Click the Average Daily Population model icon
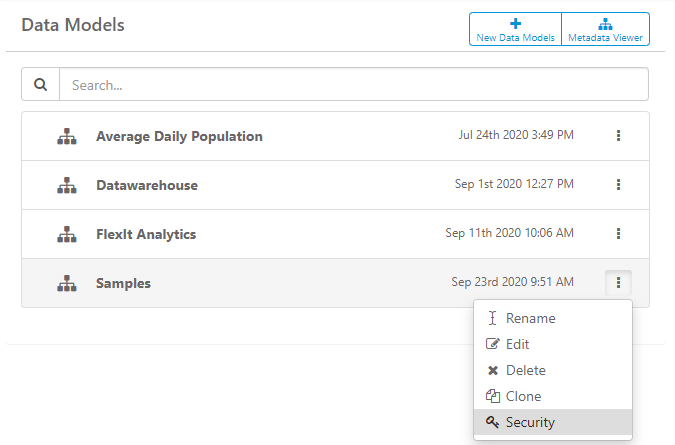This screenshot has height=445, width=675. (x=67, y=136)
